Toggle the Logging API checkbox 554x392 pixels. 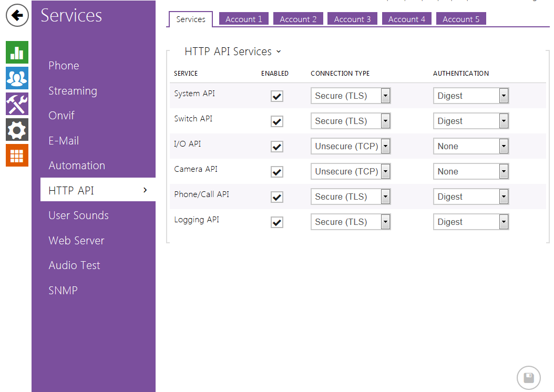[x=276, y=222]
